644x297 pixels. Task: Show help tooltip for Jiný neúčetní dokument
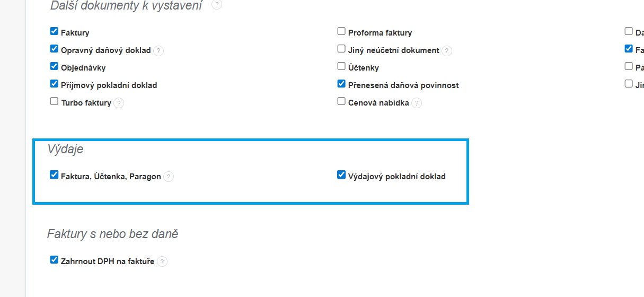point(447,51)
